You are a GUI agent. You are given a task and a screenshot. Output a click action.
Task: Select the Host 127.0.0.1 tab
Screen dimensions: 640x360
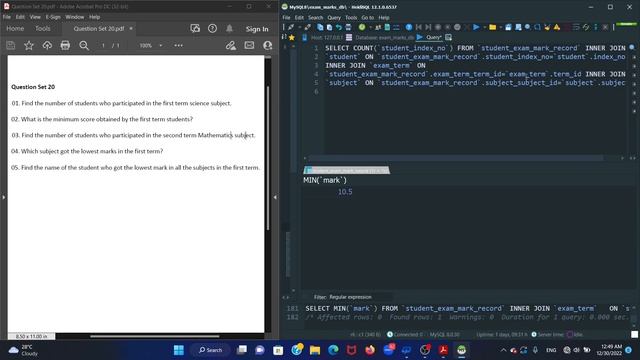pyautogui.click(x=323, y=38)
